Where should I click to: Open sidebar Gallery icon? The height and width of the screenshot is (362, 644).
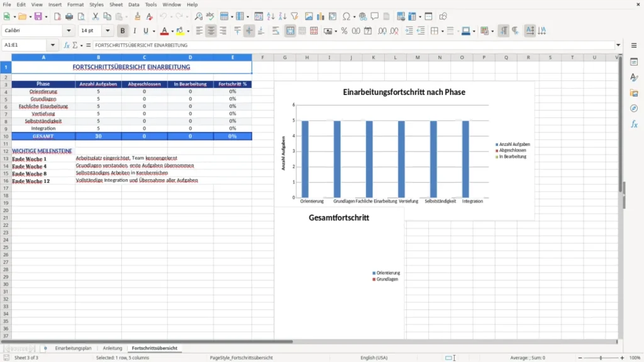point(634,93)
